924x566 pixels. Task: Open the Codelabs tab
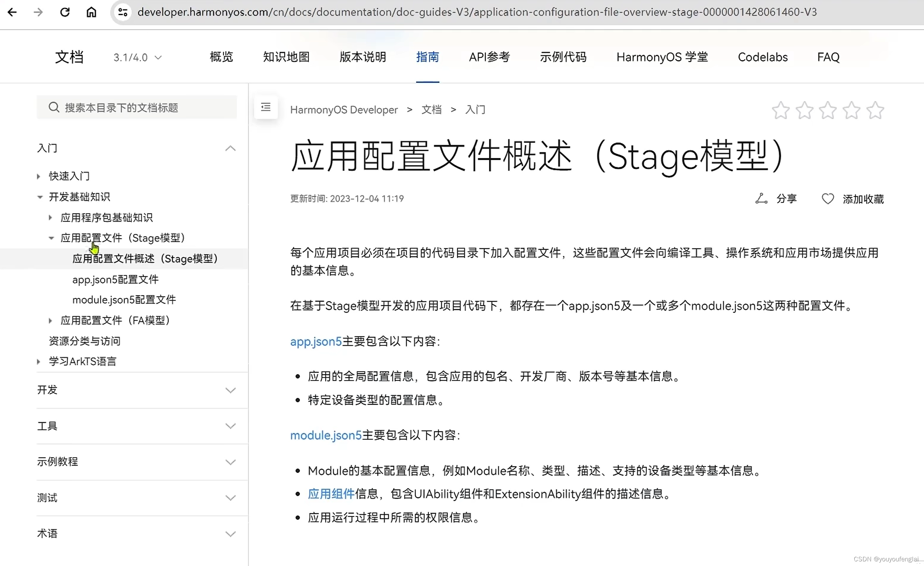tap(763, 57)
